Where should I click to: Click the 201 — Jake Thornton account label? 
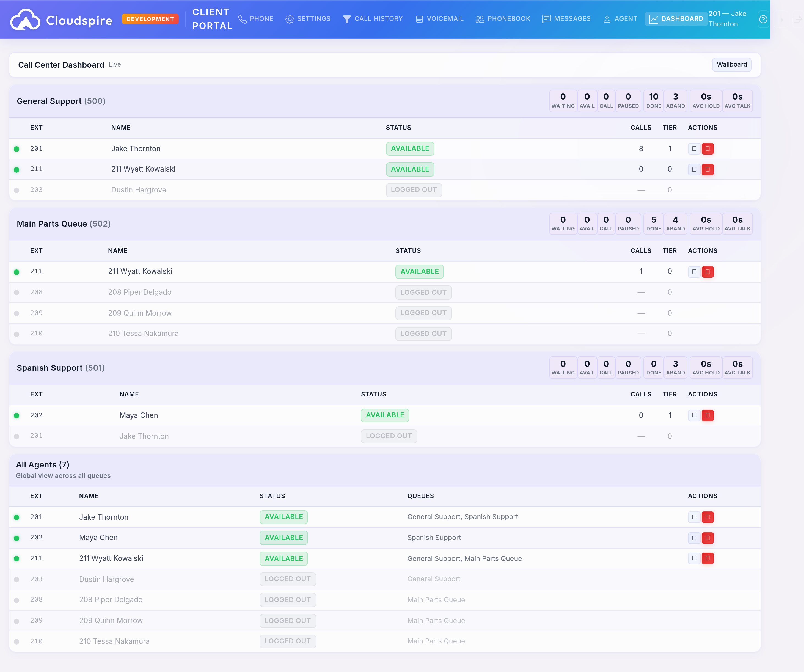pyautogui.click(x=728, y=18)
